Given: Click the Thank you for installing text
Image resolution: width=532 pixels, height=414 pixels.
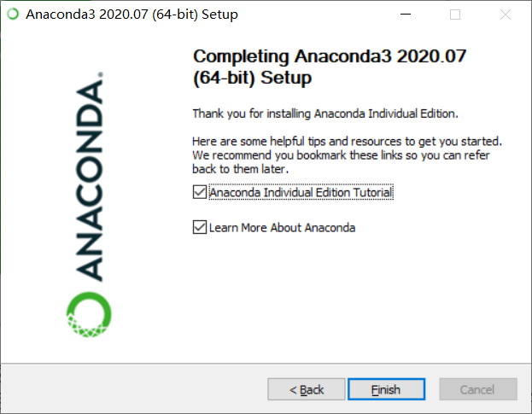Looking at the screenshot, I should tap(325, 114).
